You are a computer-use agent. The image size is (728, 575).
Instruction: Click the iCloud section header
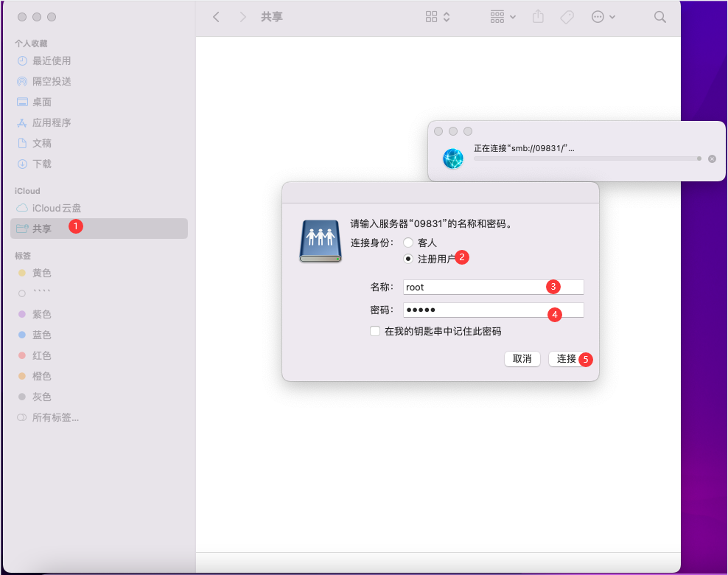tap(27, 191)
